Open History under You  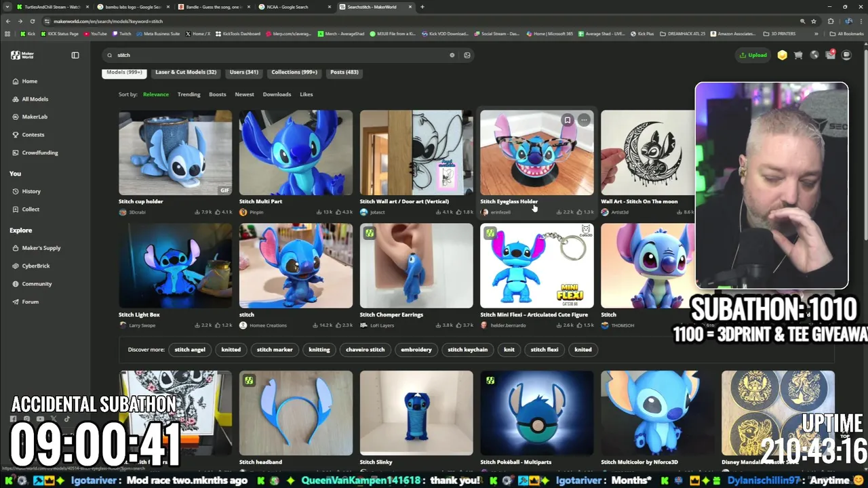click(x=26, y=191)
